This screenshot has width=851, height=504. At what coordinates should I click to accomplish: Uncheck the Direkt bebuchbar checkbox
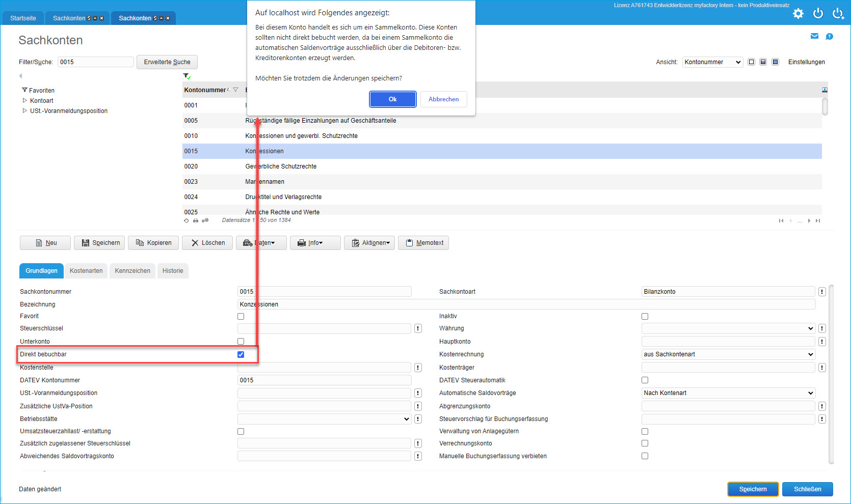pos(241,355)
